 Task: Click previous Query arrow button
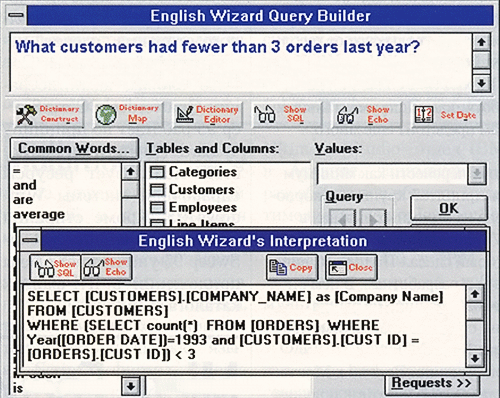(x=342, y=219)
